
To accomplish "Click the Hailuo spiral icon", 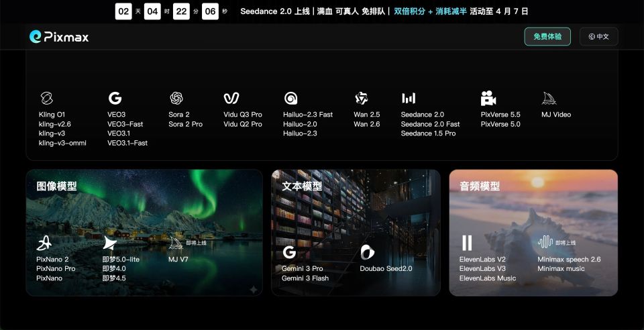I will (x=290, y=98).
